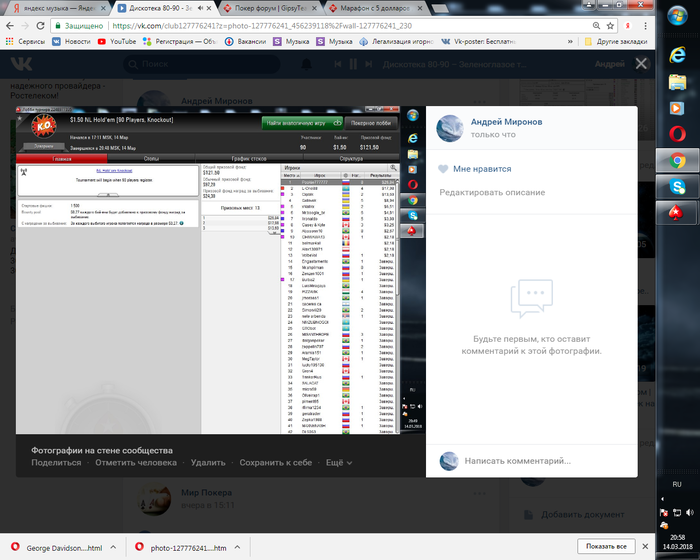The height and width of the screenshot is (560, 700).
Task: Open Новости bookmark
Action: pos(71,42)
